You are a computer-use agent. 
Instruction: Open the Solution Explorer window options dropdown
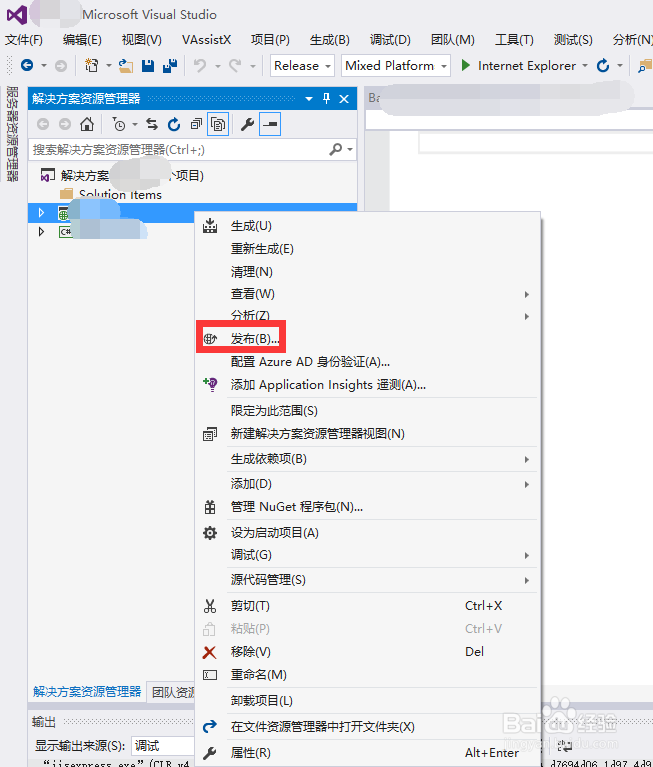pos(309,99)
